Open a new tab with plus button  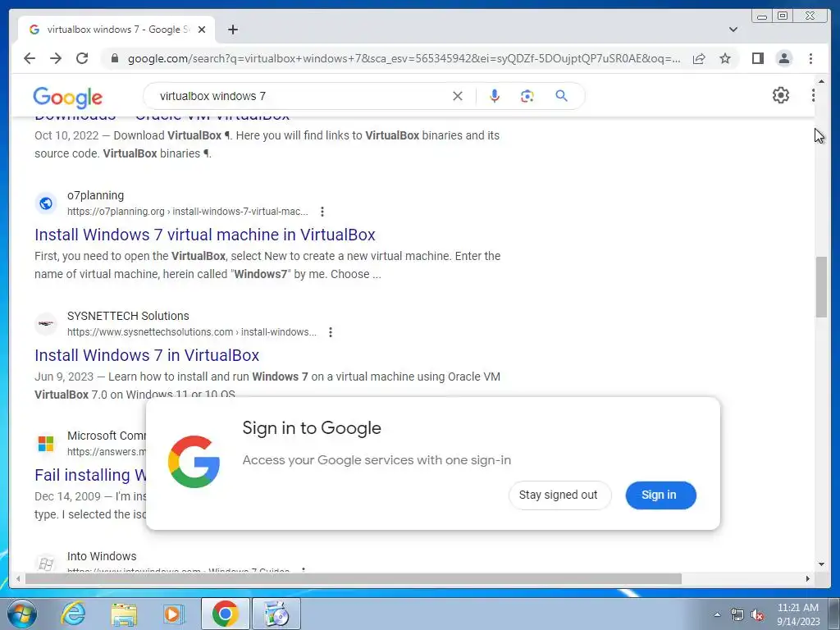(x=232, y=30)
